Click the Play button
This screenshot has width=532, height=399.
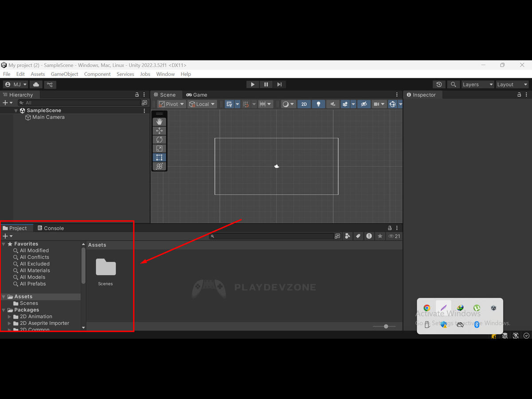point(253,85)
